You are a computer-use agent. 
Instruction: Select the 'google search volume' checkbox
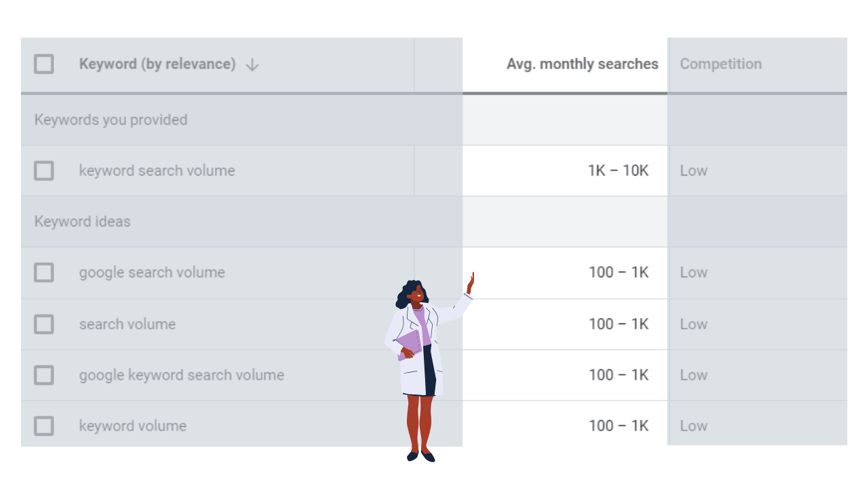click(44, 272)
